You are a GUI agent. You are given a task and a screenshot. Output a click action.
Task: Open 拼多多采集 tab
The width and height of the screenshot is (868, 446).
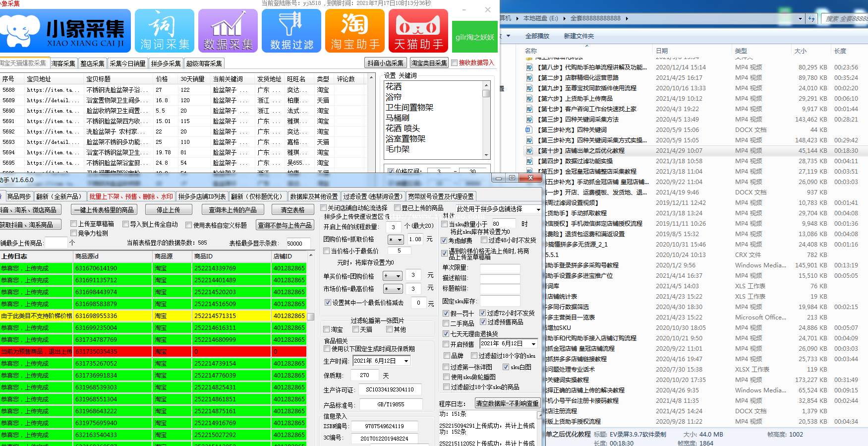166,64
